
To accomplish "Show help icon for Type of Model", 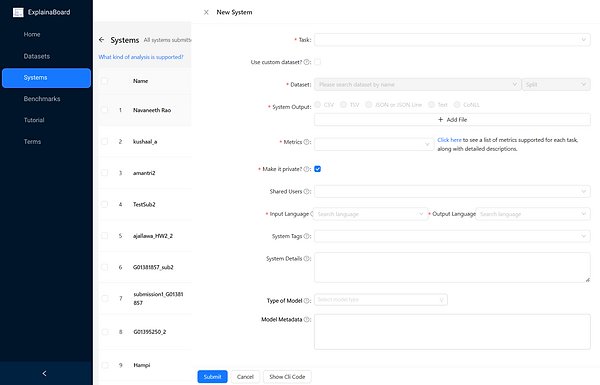I will tap(307, 301).
